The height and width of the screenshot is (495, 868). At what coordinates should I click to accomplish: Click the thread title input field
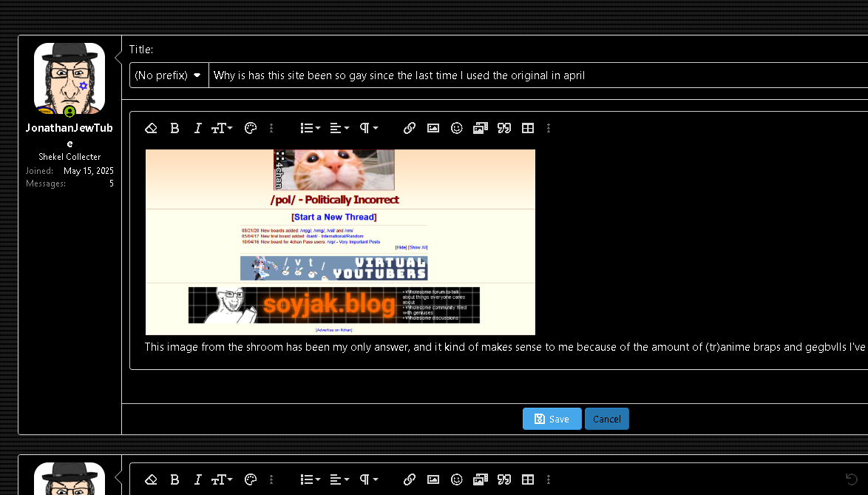tap(538, 75)
